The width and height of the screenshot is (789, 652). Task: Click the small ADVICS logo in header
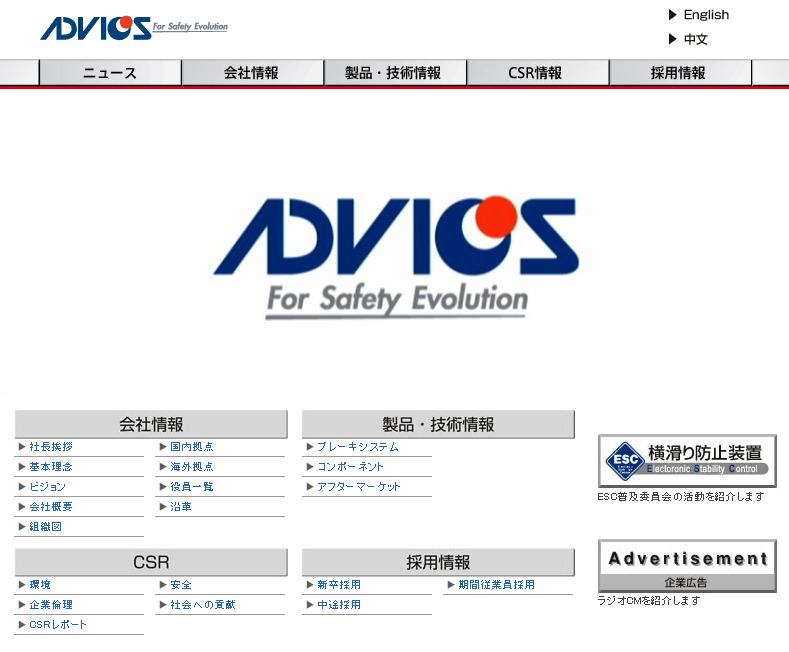click(134, 28)
